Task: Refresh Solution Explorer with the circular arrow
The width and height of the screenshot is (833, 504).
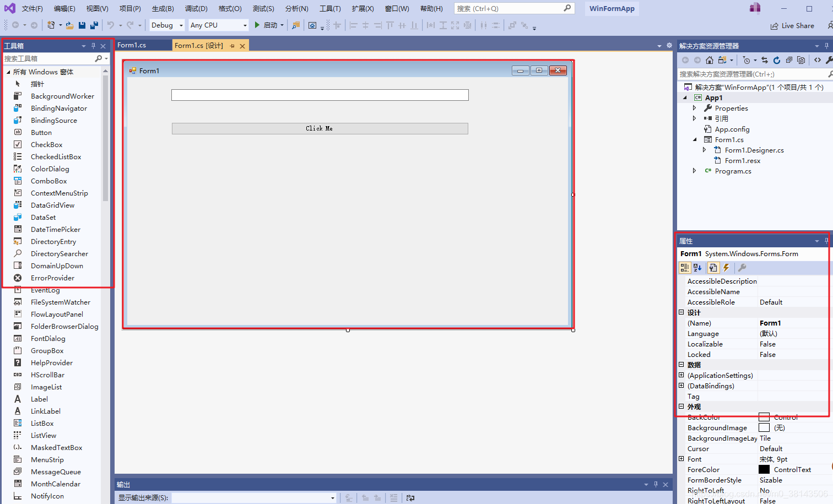Action: [x=777, y=60]
